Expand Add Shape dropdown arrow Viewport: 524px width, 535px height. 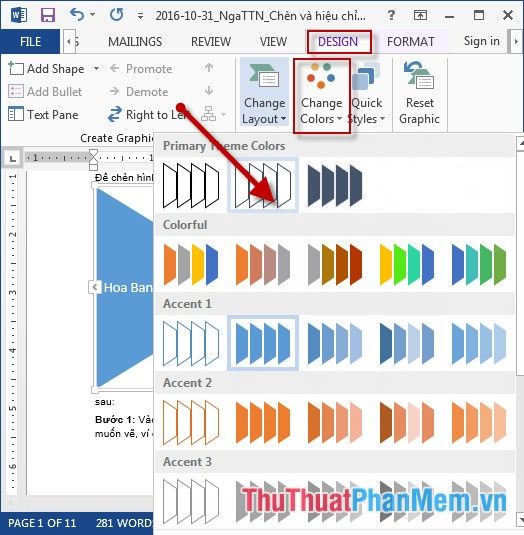(97, 69)
